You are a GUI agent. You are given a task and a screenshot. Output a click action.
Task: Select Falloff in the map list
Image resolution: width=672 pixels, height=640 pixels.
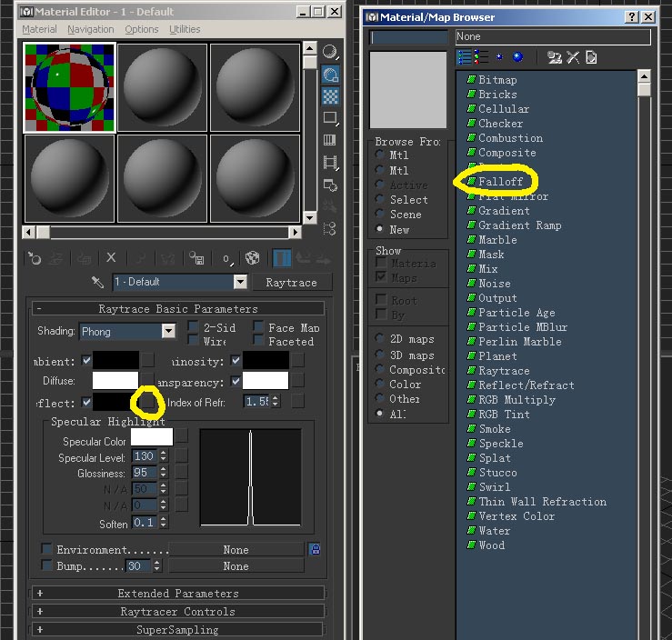(x=500, y=182)
